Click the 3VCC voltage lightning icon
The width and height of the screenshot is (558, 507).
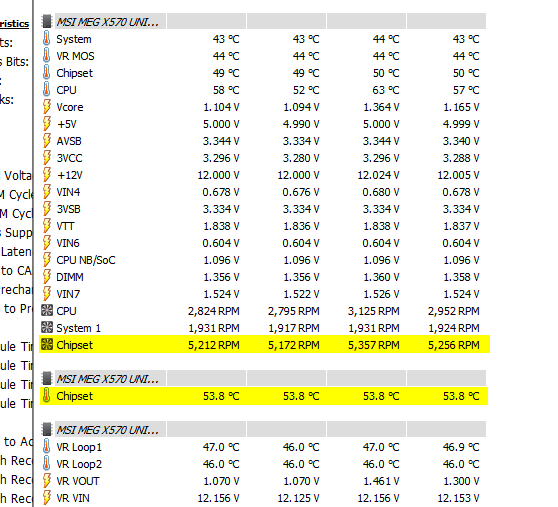pos(47,158)
